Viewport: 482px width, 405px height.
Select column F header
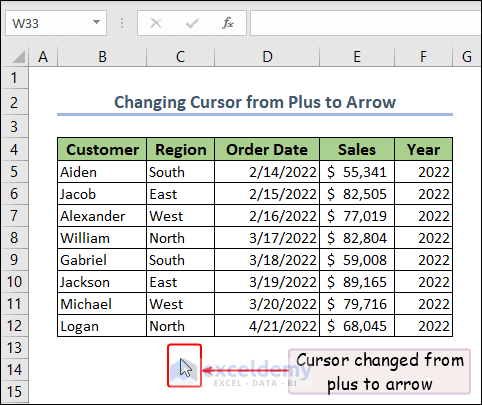click(423, 57)
